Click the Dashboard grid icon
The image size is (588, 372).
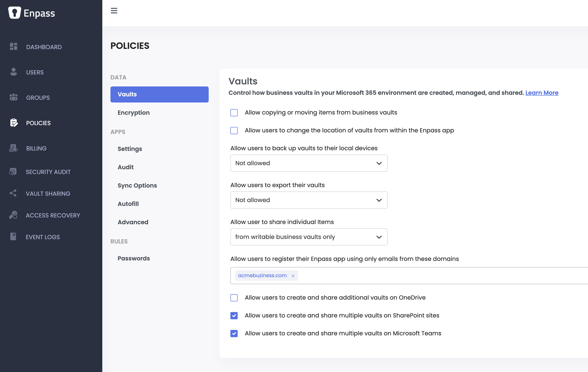pos(14,47)
